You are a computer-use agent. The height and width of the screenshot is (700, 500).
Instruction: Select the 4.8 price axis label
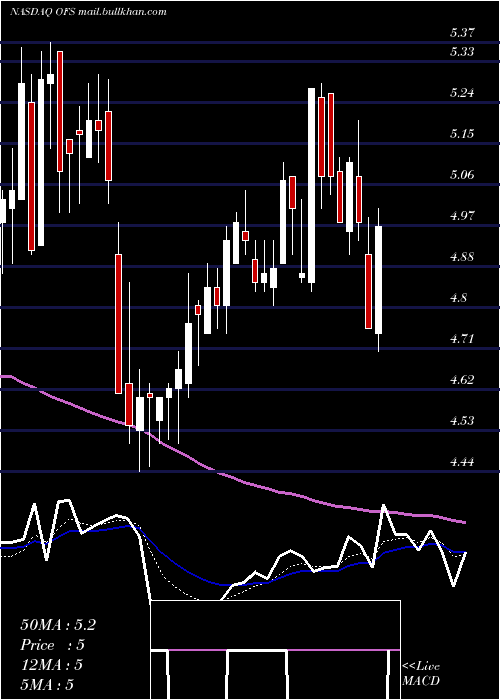point(458,298)
